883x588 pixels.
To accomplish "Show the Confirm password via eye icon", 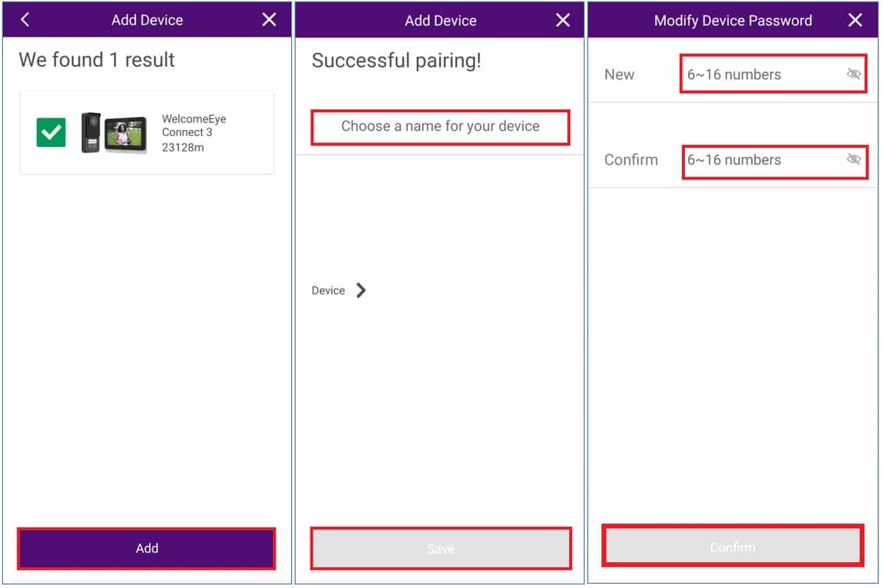I will (x=853, y=160).
